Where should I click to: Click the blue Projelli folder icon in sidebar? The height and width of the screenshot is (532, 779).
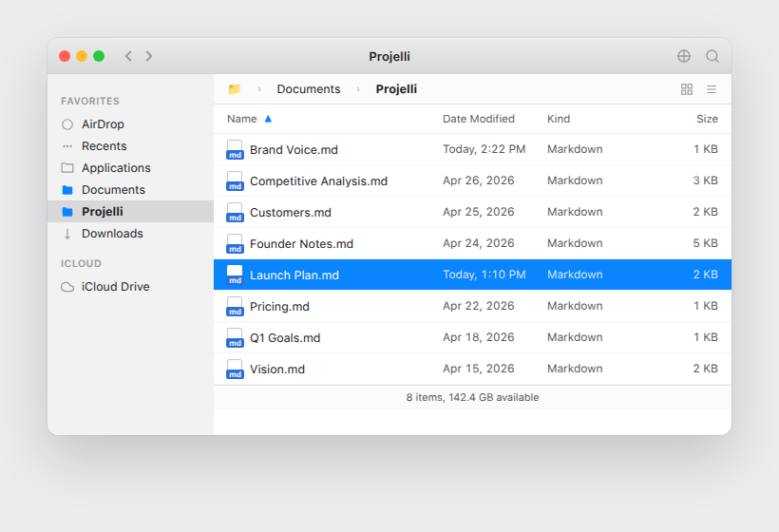[67, 212]
